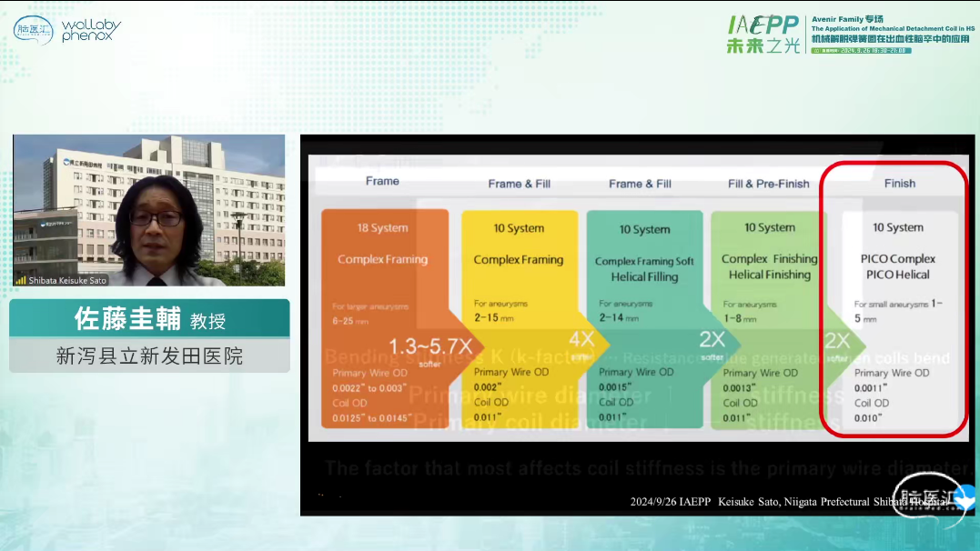The width and height of the screenshot is (980, 551).
Task: Select the 'Finish' column header
Action: (x=899, y=183)
